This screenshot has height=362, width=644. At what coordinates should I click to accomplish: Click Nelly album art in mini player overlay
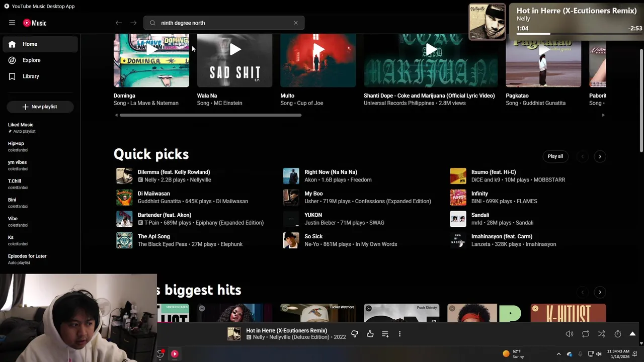coord(487,22)
